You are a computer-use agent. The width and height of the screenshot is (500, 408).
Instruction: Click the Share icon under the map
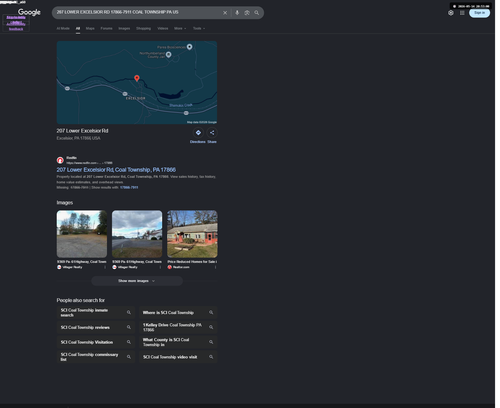(212, 133)
